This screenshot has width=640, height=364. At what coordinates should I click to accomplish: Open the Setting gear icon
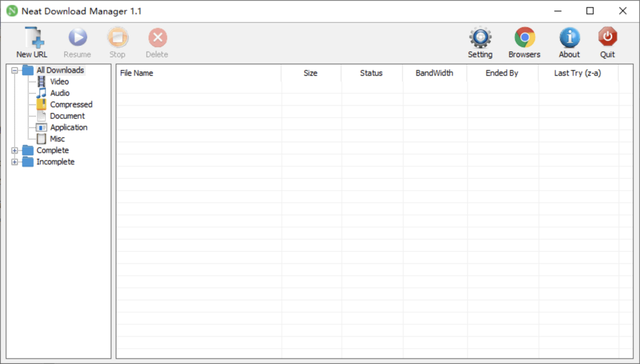click(480, 38)
